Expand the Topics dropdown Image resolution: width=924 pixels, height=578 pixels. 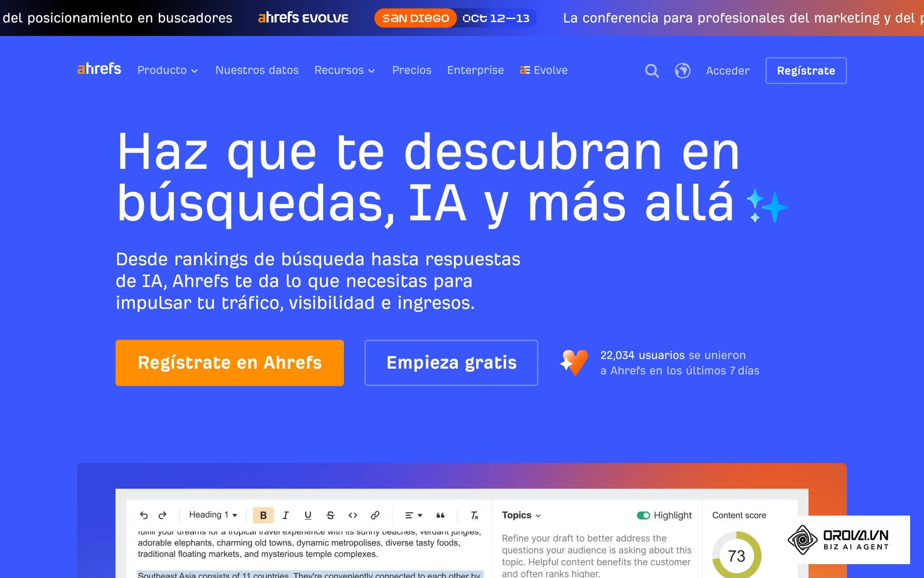[x=521, y=515]
